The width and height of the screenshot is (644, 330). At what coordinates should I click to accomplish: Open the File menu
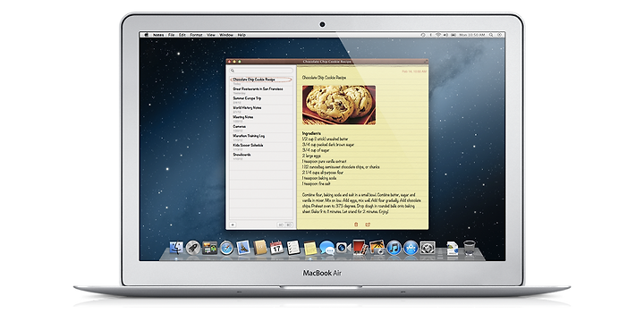[171, 35]
